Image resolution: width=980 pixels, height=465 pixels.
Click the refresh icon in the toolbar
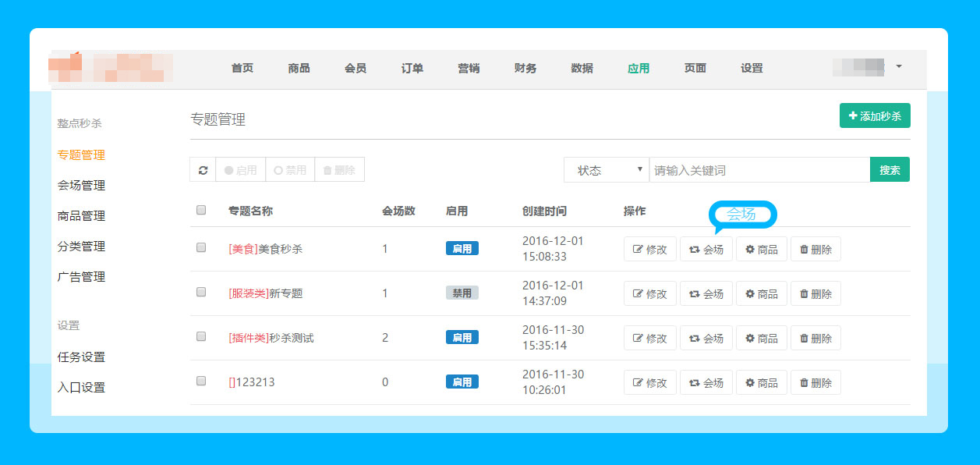click(x=203, y=170)
